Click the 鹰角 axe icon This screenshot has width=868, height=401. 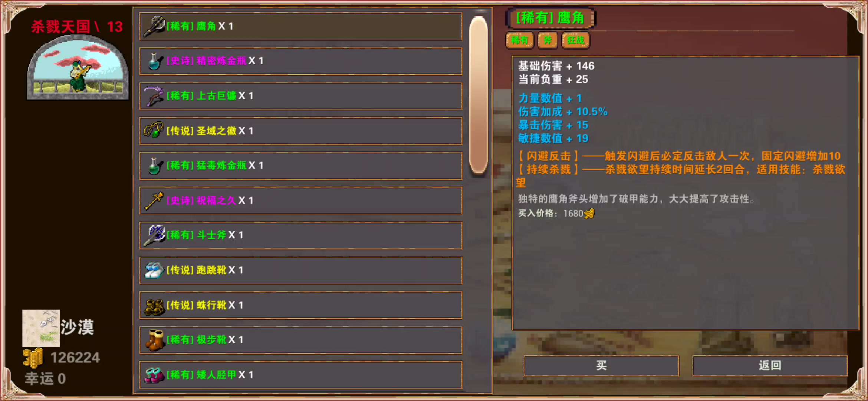pos(154,26)
